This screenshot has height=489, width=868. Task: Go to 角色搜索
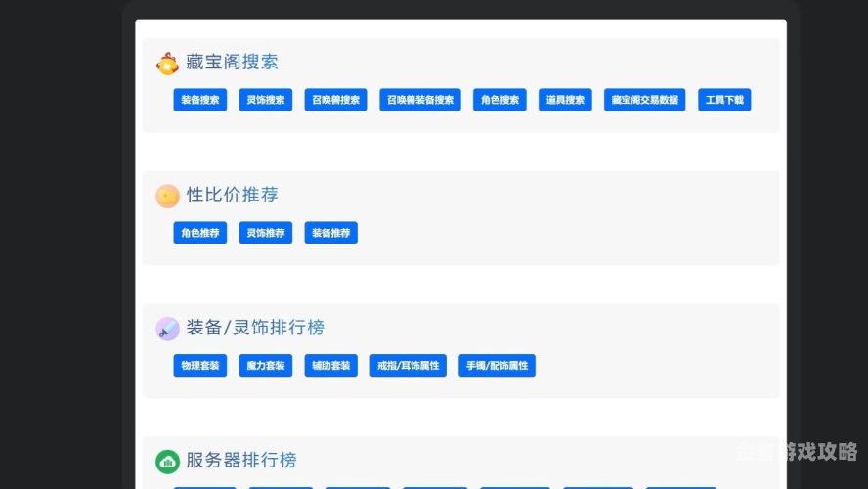click(499, 100)
